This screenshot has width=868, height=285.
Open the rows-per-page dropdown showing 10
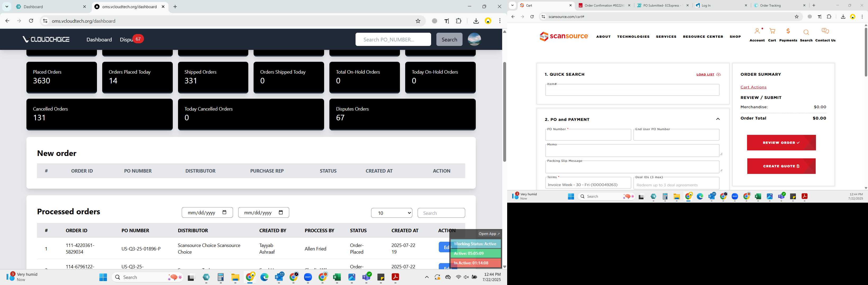tap(391, 213)
